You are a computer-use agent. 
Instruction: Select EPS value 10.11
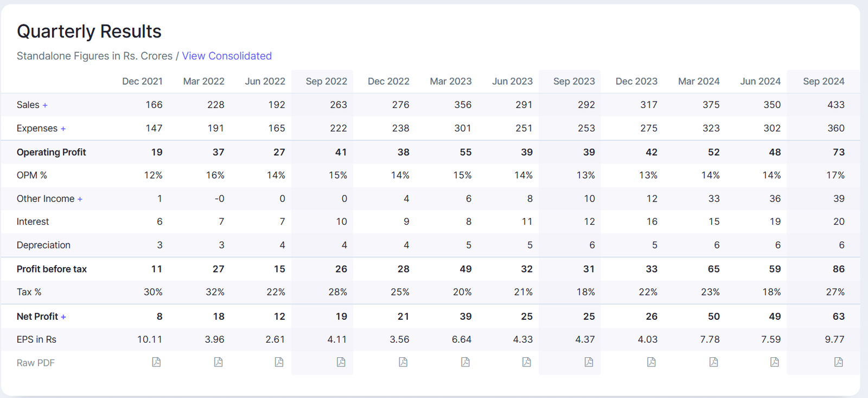tap(150, 339)
